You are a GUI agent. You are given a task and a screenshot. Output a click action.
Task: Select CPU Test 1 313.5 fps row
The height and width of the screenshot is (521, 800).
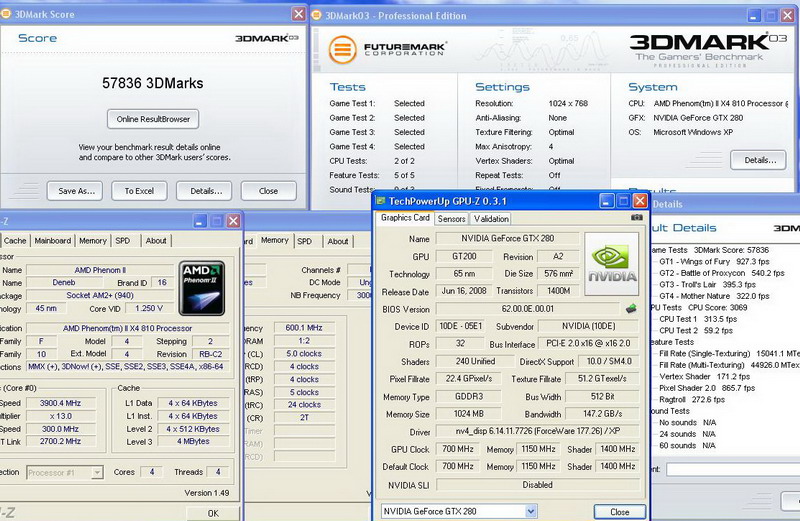698,319
